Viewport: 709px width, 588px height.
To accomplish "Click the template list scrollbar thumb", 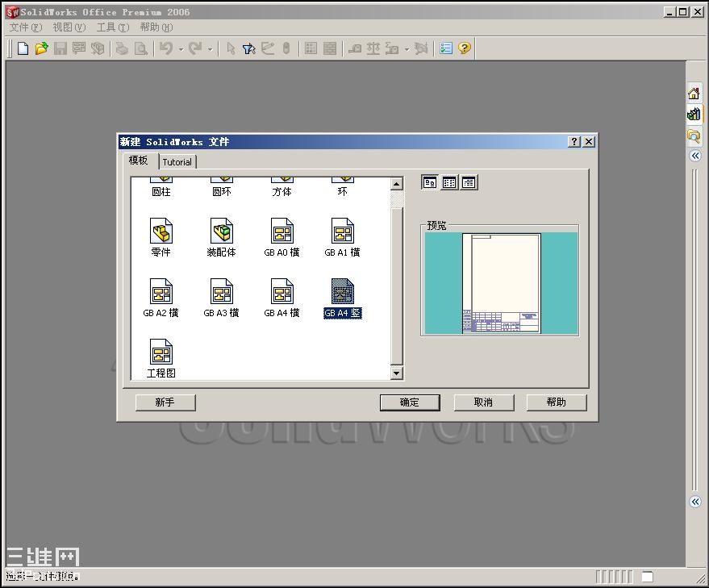I will click(397, 286).
